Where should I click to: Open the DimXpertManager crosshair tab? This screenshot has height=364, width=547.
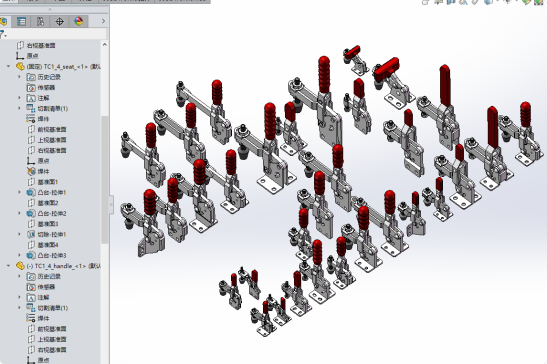(60, 22)
